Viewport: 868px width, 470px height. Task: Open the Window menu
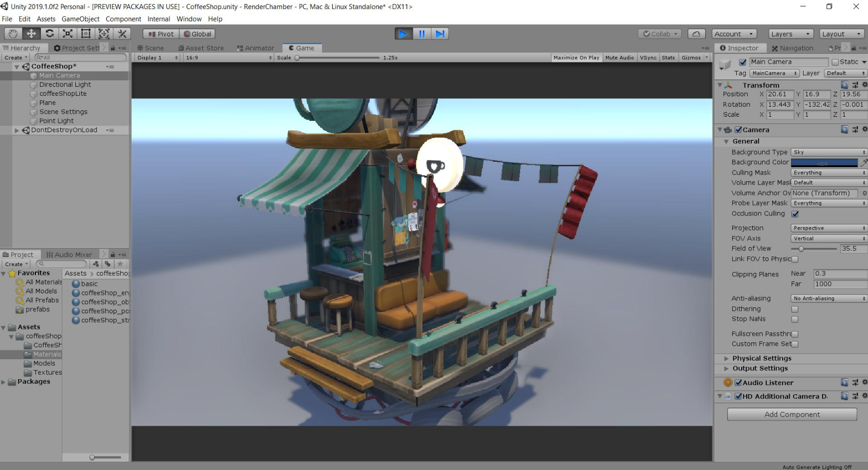tap(189, 19)
